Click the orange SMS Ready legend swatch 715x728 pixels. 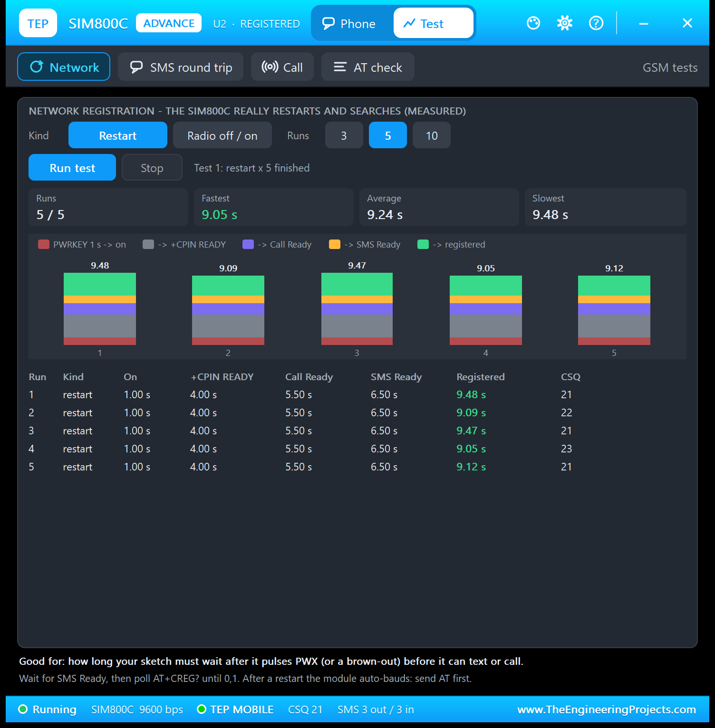(x=335, y=244)
